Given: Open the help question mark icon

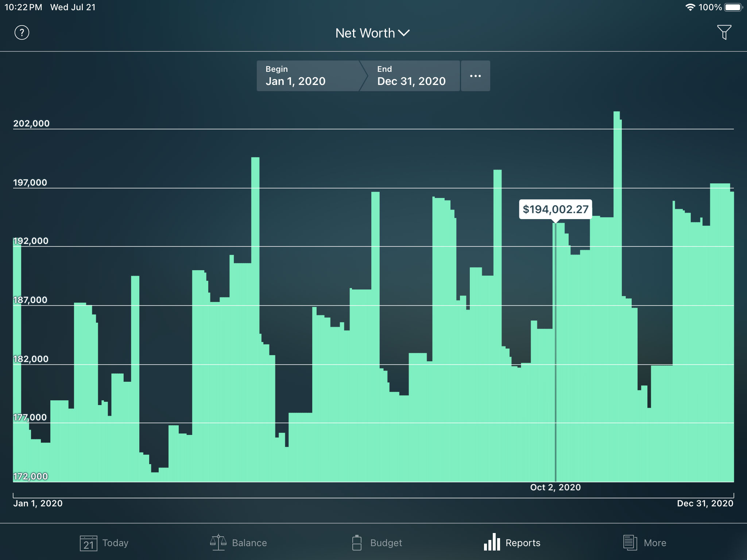Looking at the screenshot, I should point(22,33).
